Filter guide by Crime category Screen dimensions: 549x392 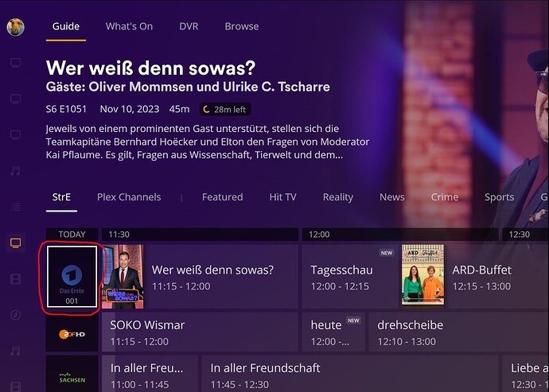click(x=444, y=197)
